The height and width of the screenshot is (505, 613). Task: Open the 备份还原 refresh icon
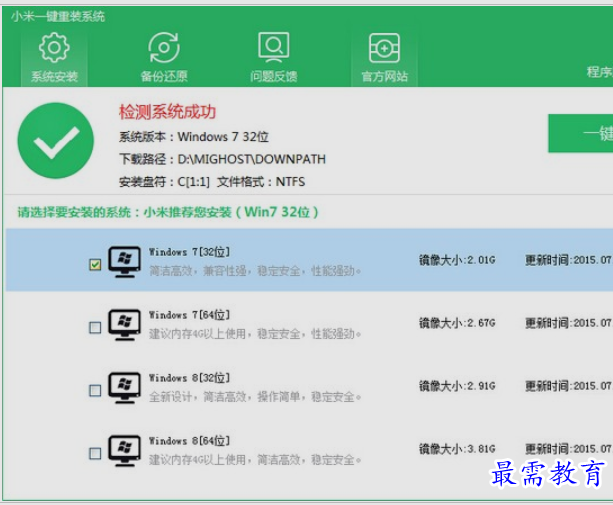pyautogui.click(x=164, y=48)
